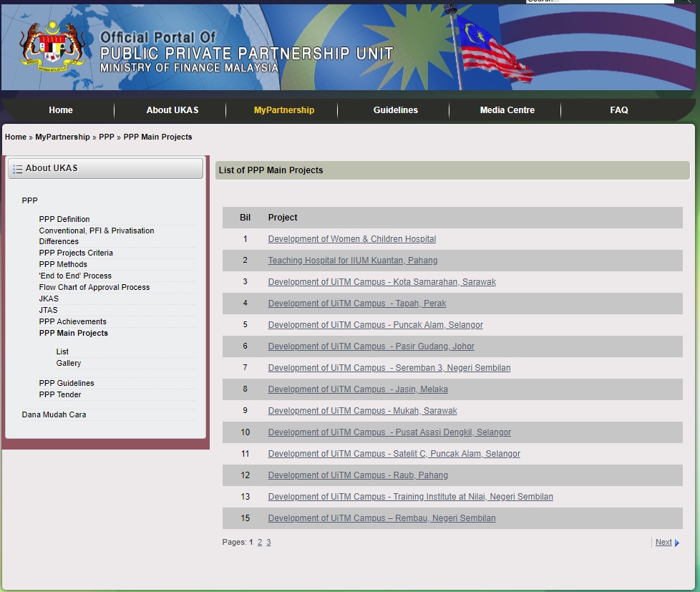This screenshot has height=592, width=700.
Task: Go to Media Centre in navigation bar
Action: (507, 110)
